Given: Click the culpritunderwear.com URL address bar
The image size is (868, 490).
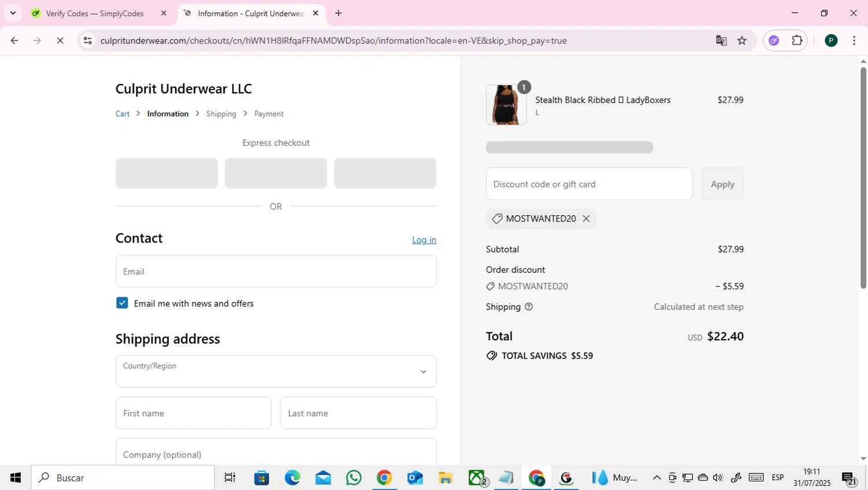Looking at the screenshot, I should coord(333,40).
